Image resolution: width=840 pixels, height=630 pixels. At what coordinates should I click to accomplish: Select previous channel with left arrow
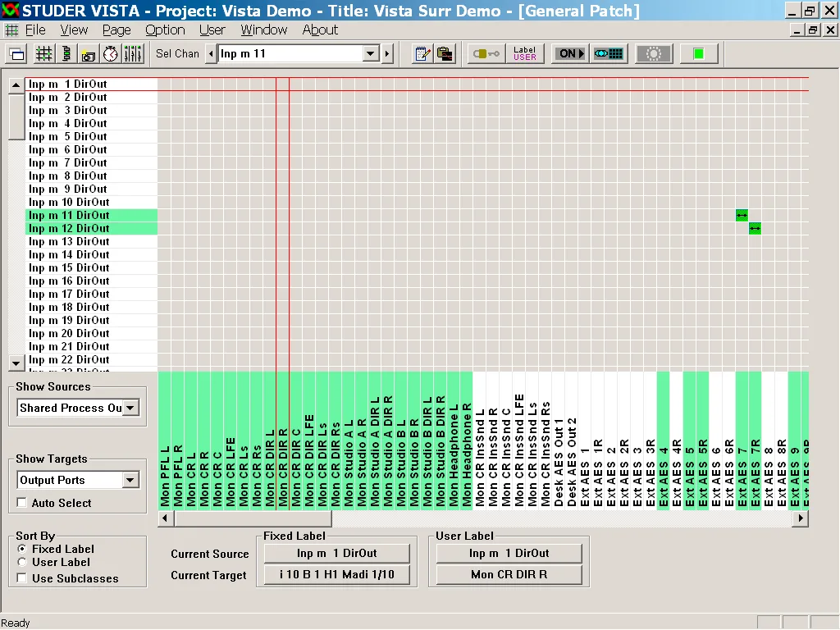tap(211, 53)
